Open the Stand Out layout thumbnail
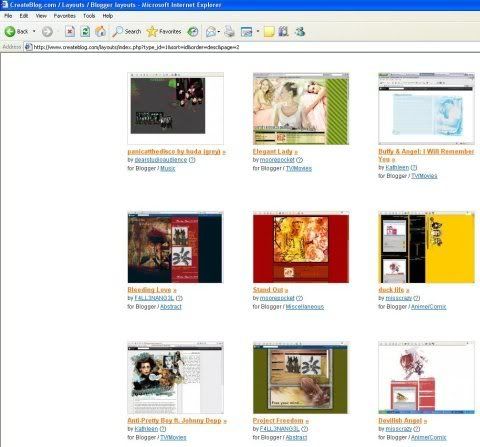 tap(301, 247)
